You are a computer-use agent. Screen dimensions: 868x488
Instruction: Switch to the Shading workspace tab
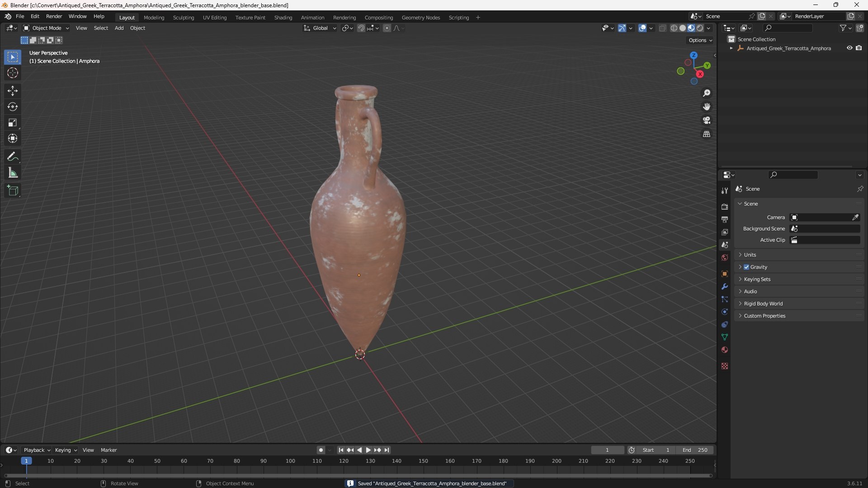(283, 18)
